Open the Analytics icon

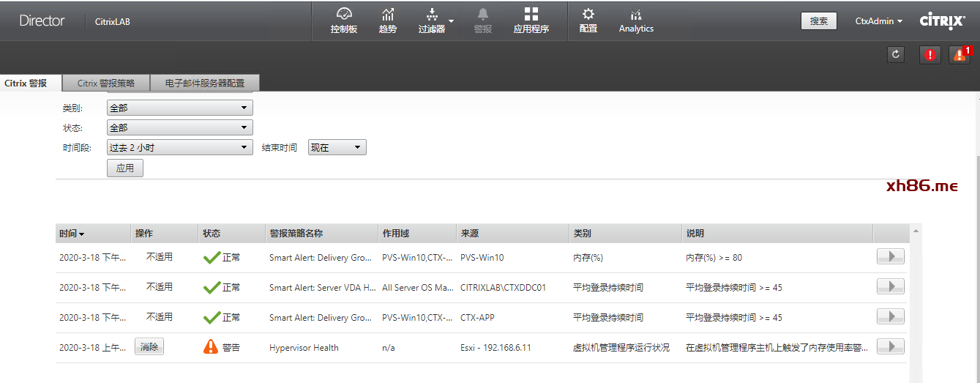pyautogui.click(x=636, y=15)
